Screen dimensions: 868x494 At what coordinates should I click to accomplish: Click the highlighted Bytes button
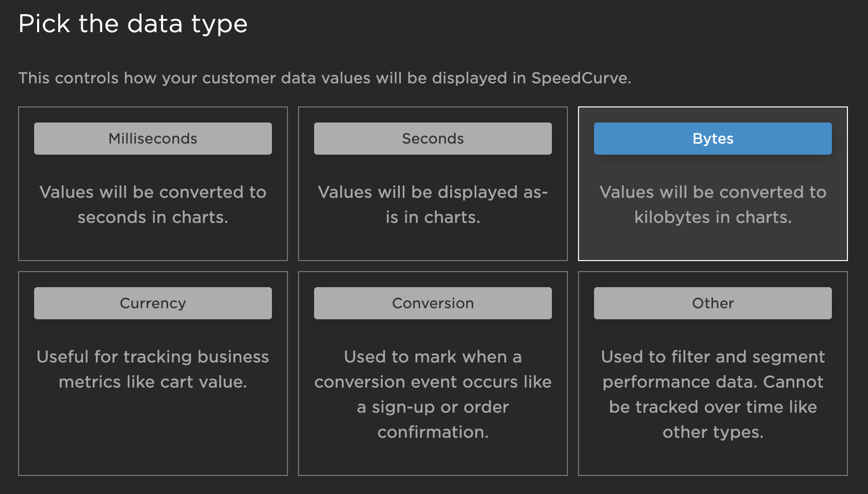pos(712,139)
